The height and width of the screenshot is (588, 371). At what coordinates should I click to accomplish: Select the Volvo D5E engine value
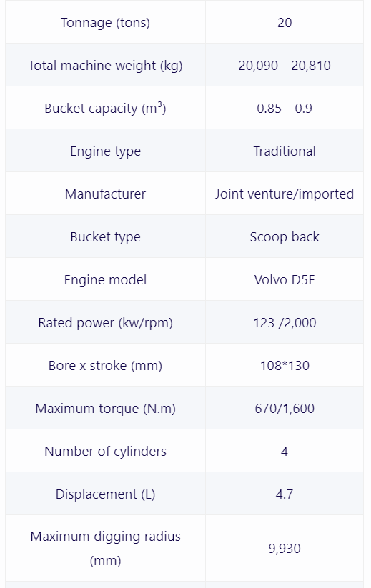(285, 280)
